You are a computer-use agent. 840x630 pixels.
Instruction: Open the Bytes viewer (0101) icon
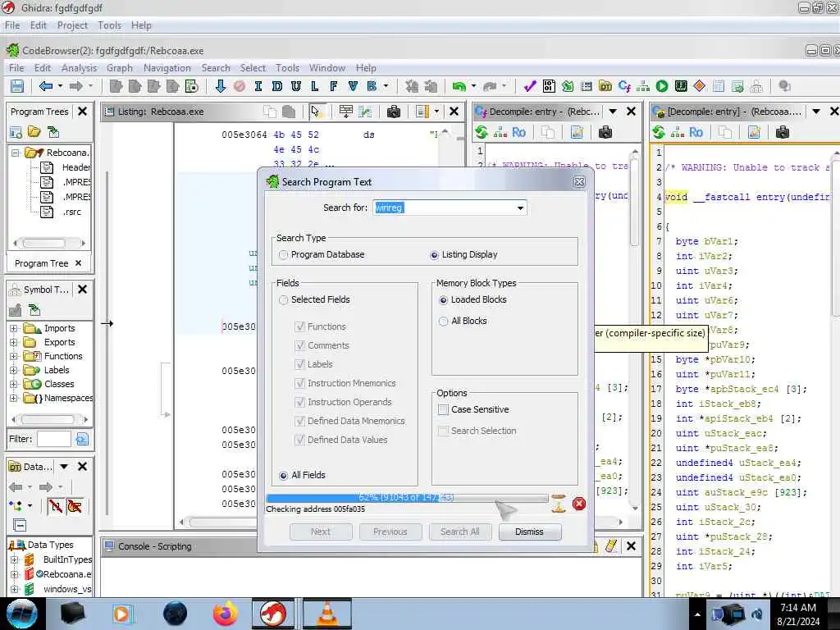(549, 86)
